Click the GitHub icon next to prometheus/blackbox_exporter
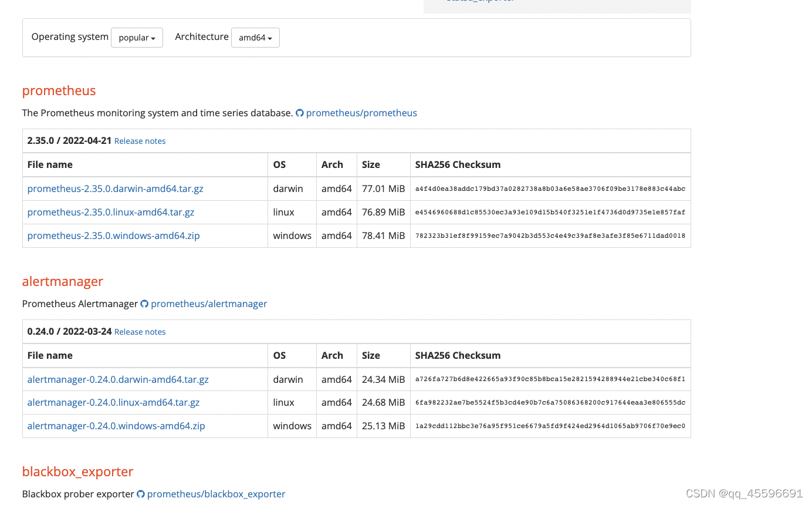 click(x=141, y=494)
